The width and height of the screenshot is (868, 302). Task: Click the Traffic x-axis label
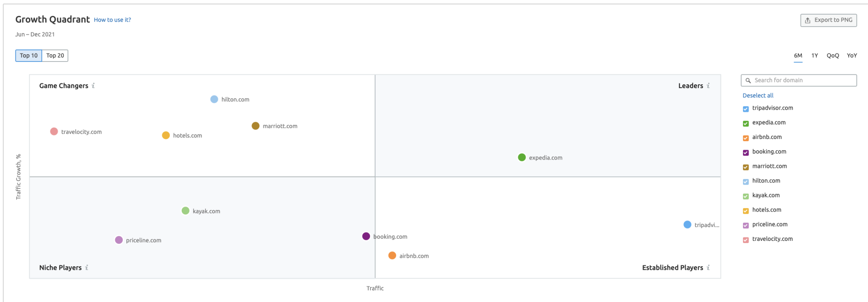click(x=375, y=288)
